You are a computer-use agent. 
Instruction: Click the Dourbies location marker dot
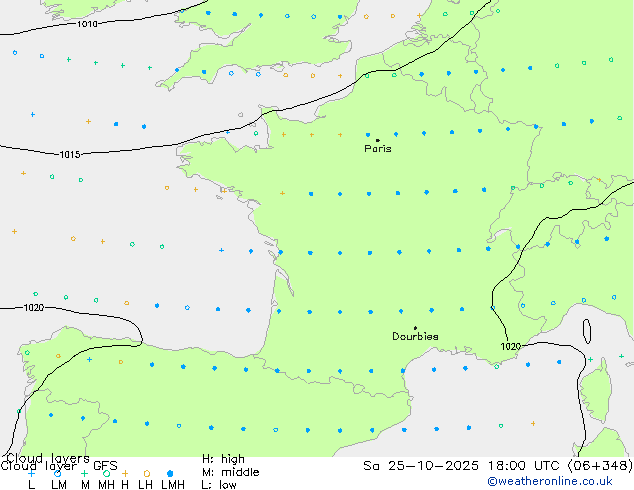point(415,328)
